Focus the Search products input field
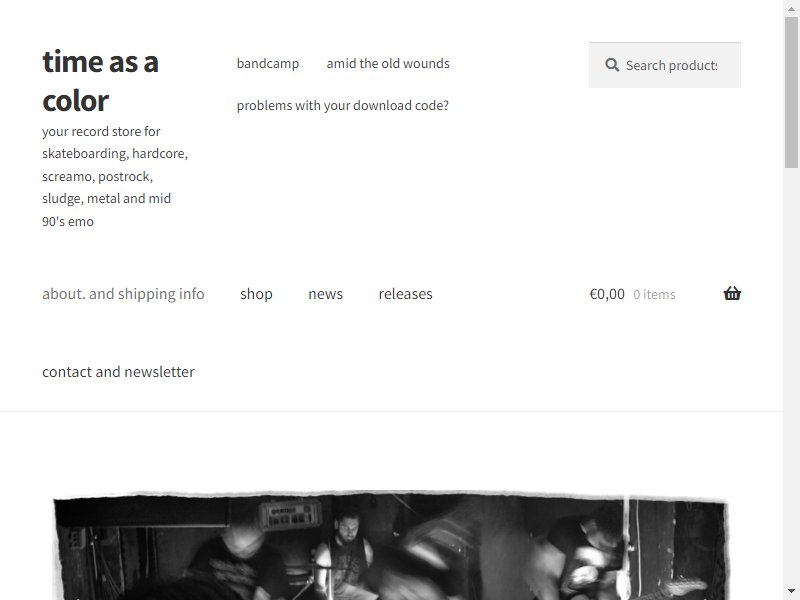The height and width of the screenshot is (600, 800). [665, 65]
